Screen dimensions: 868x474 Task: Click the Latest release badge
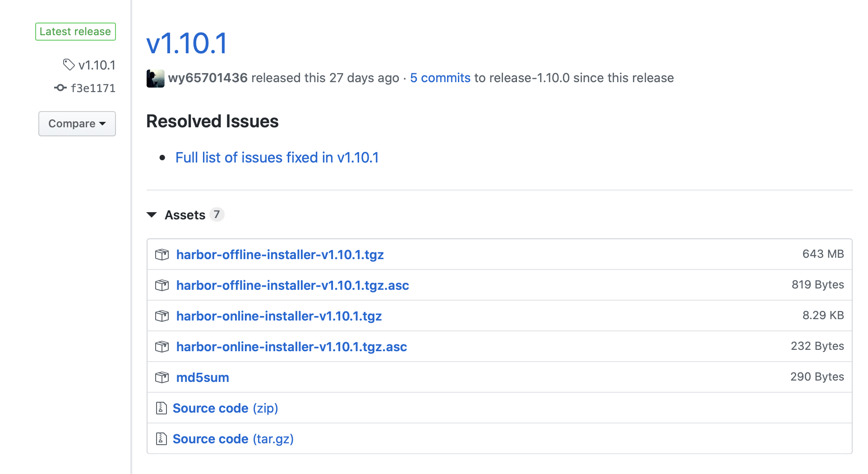[x=76, y=32]
